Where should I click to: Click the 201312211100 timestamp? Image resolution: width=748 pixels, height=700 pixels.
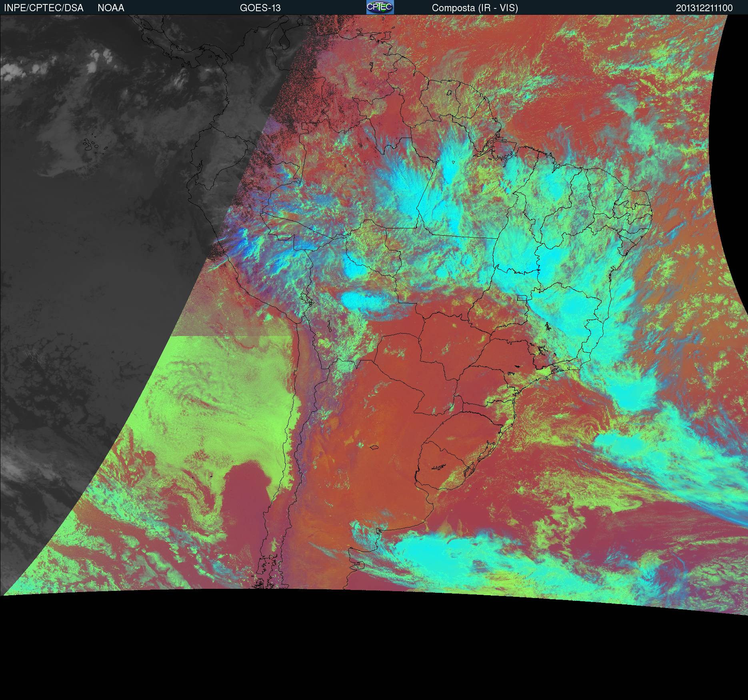tap(704, 8)
